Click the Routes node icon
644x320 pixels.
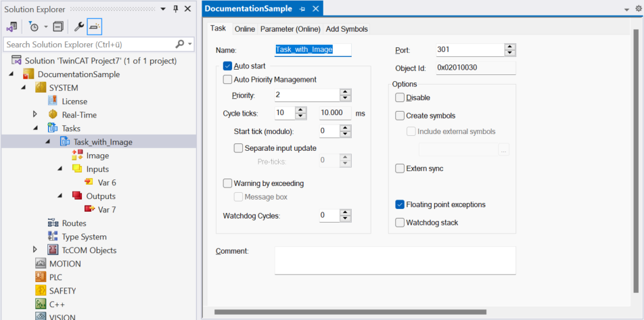(53, 223)
